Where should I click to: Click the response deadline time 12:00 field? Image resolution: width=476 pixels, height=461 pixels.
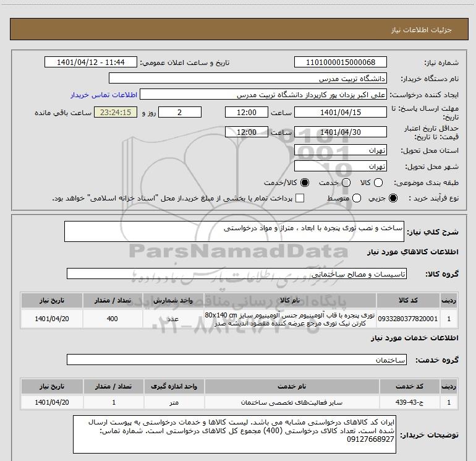[x=247, y=112]
